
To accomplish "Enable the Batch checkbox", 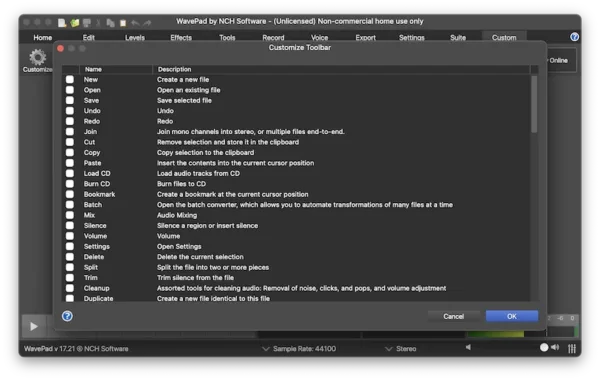I will coord(70,205).
